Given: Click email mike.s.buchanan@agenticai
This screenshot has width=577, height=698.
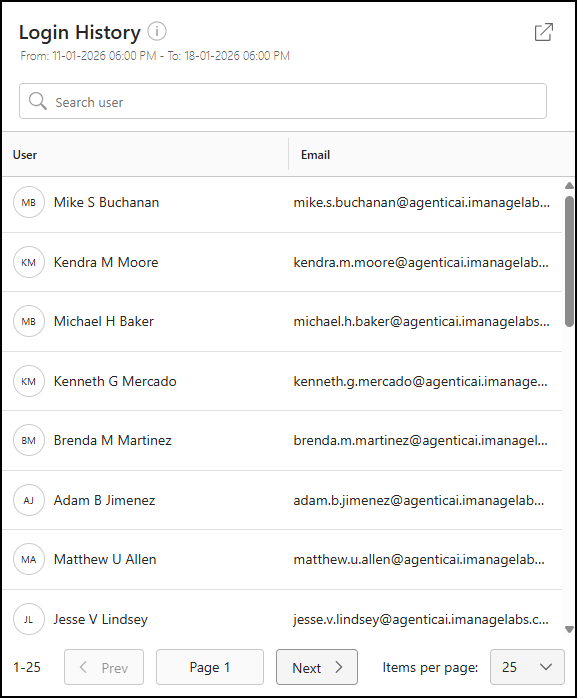Looking at the screenshot, I should 422,203.
